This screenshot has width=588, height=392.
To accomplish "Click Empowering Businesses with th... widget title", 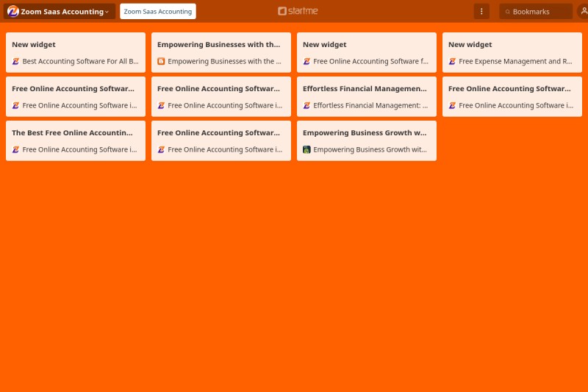I will click(218, 44).
